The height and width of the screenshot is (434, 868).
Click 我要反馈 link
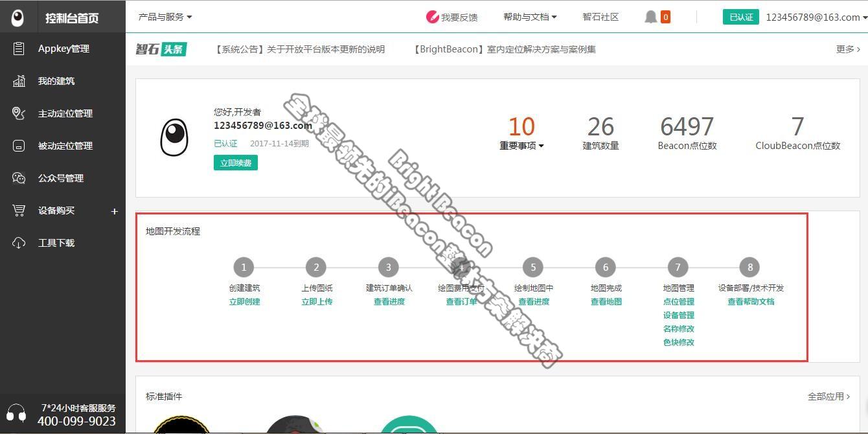[459, 17]
